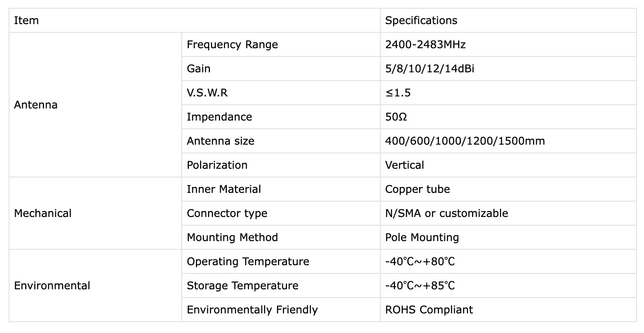
Task: Click the V.S.W.R label cell
Action: click(x=207, y=93)
